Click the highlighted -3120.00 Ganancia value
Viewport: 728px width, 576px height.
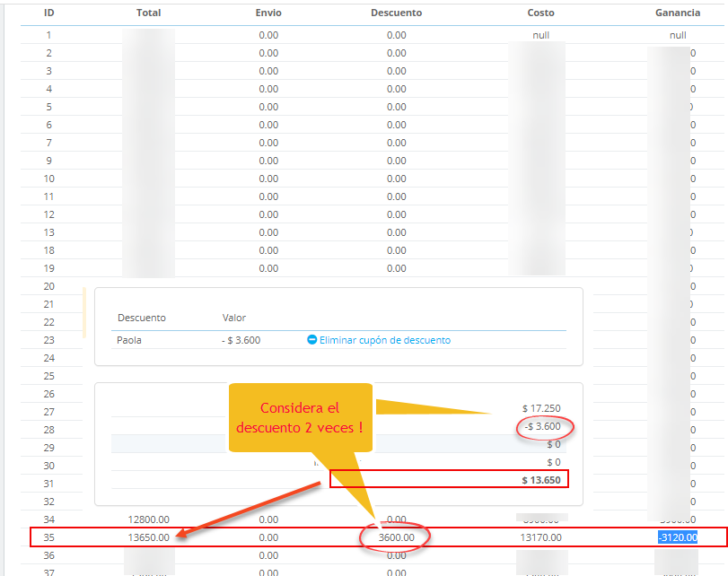pyautogui.click(x=678, y=537)
